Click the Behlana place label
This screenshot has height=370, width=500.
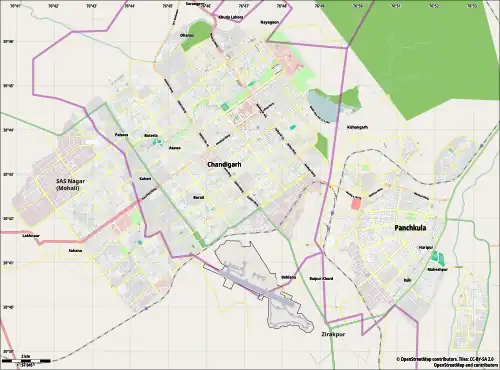click(x=288, y=277)
